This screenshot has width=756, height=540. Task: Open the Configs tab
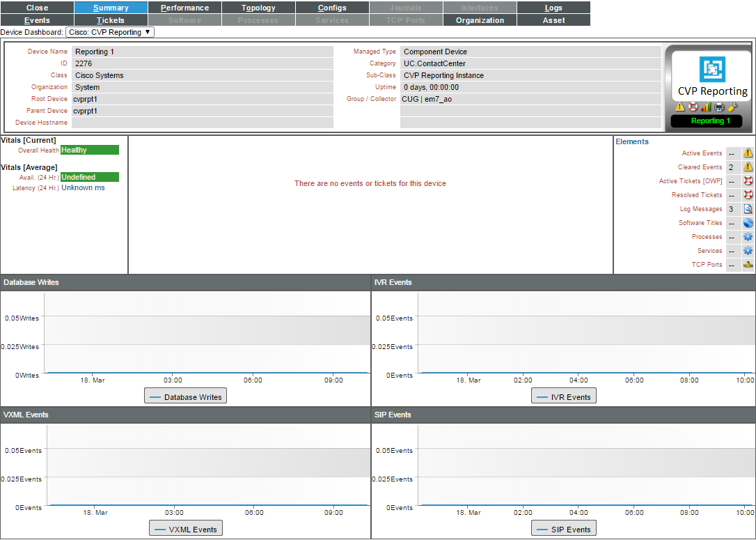coord(332,8)
